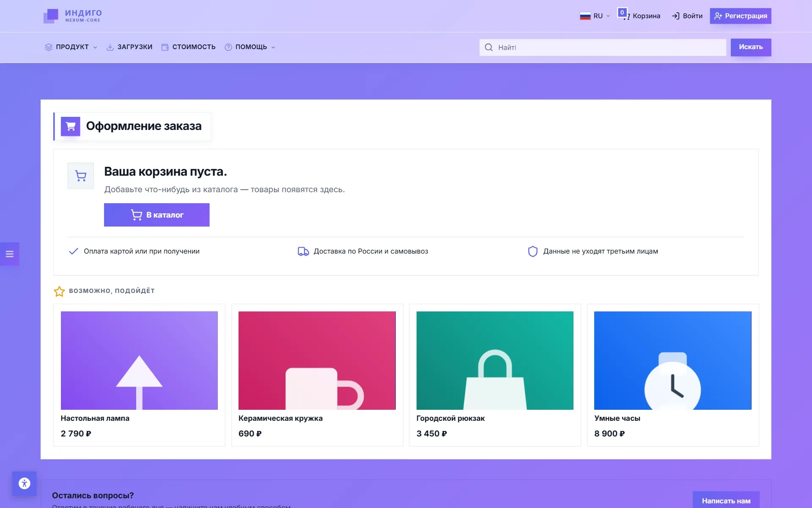Click the question mark icon beside Помощь
The width and height of the screenshot is (812, 508).
click(x=228, y=47)
